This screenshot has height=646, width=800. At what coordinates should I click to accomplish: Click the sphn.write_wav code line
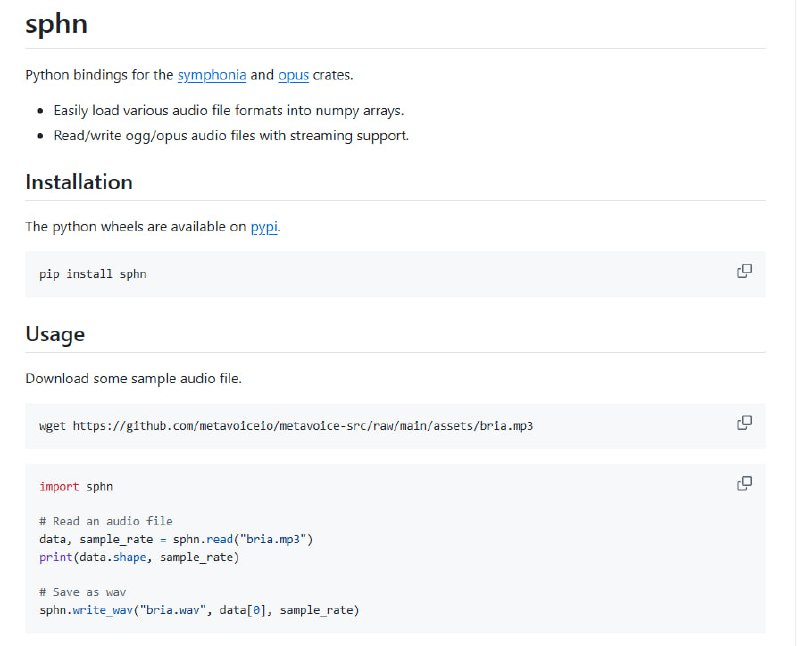(199, 610)
